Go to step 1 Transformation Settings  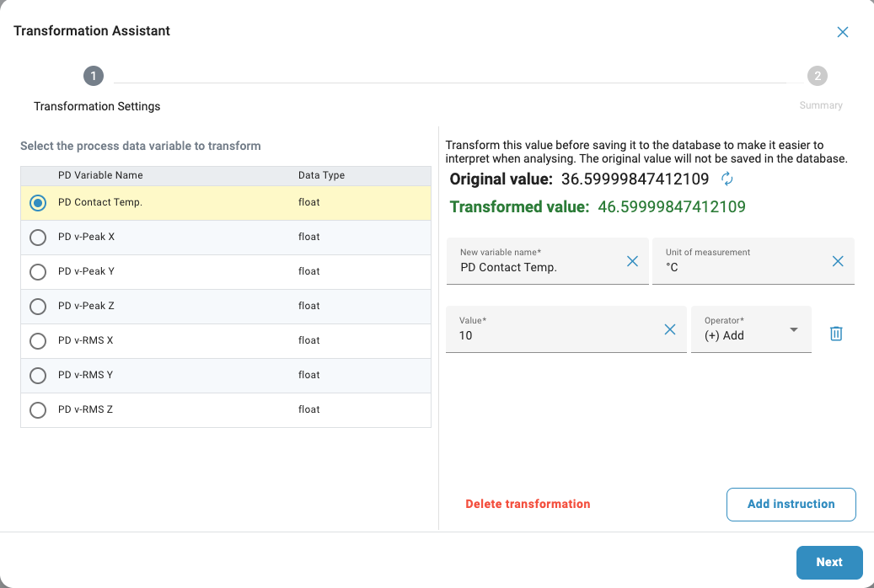point(93,77)
